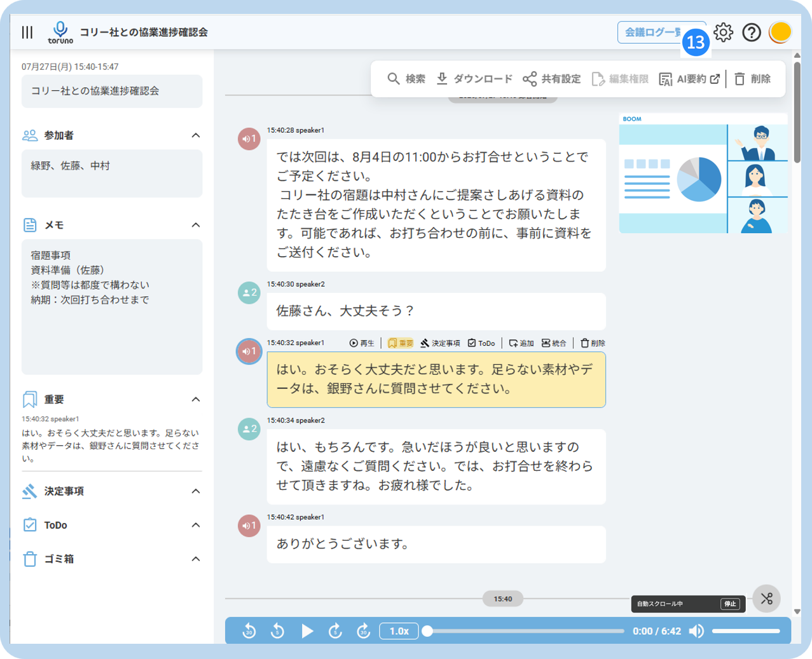Screen dimensions: 812x659
Task: Click the scissors clip icon button
Action: point(767,599)
